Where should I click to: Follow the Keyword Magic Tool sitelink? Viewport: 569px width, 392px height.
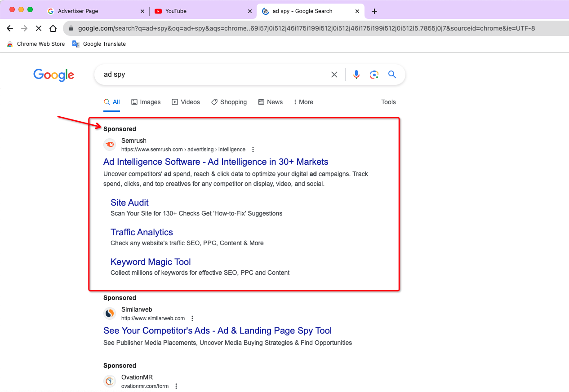point(150,262)
